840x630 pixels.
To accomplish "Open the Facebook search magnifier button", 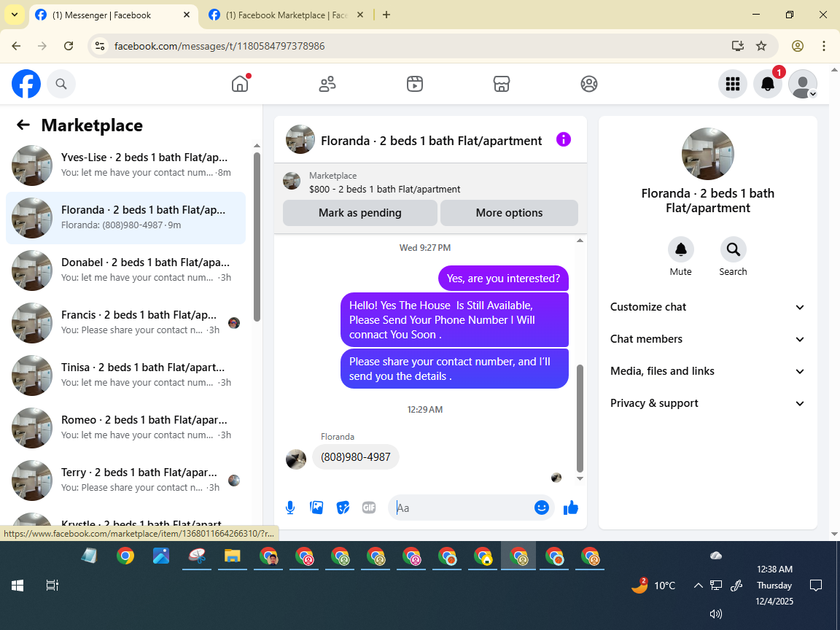I will [61, 84].
